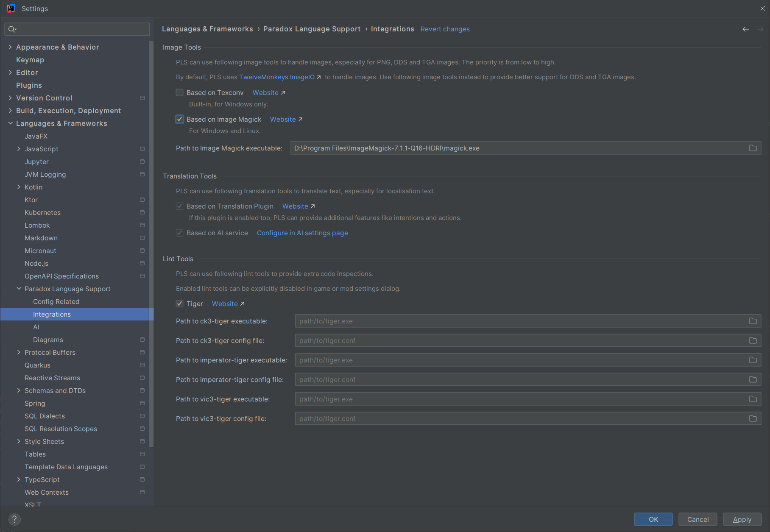Expand Build, Execution, Deployment section
770x532 pixels.
[x=10, y=111]
